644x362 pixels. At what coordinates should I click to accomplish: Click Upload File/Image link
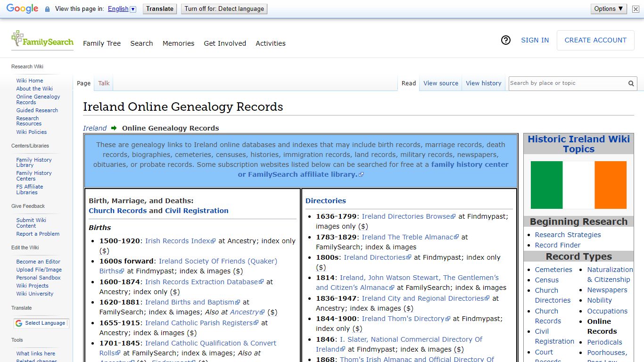pos(39,270)
